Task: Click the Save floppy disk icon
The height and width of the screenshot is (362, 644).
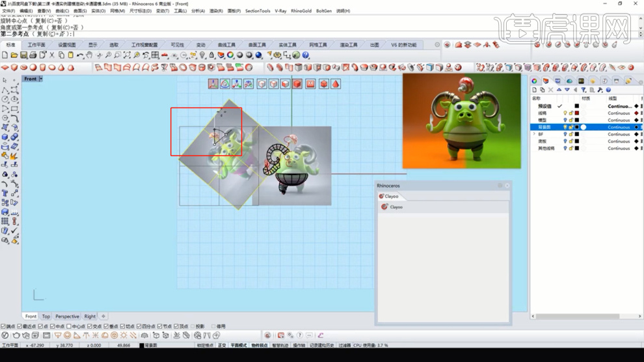Action: click(x=24, y=55)
